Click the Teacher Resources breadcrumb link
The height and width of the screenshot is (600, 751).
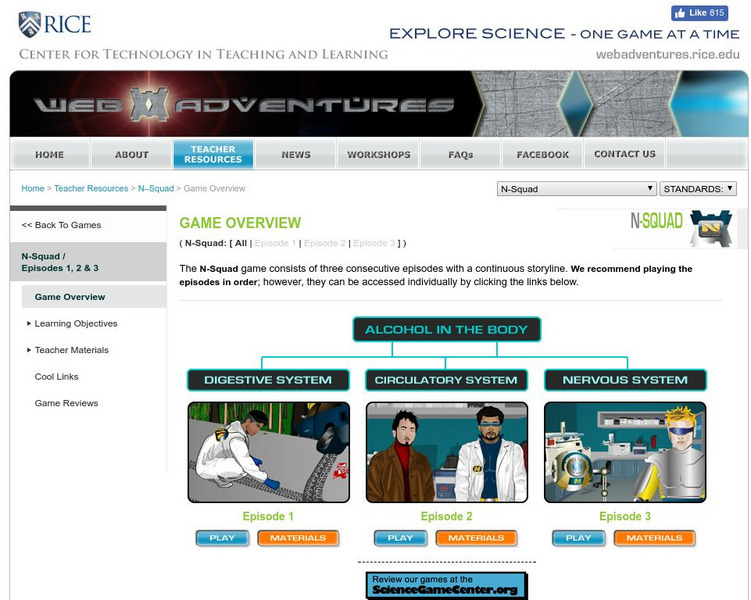(x=91, y=188)
